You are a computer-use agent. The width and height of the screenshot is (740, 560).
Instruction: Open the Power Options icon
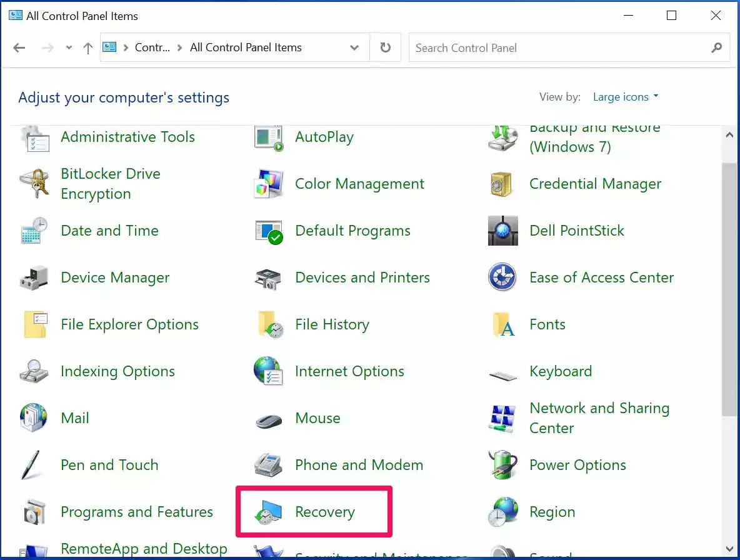(x=502, y=465)
